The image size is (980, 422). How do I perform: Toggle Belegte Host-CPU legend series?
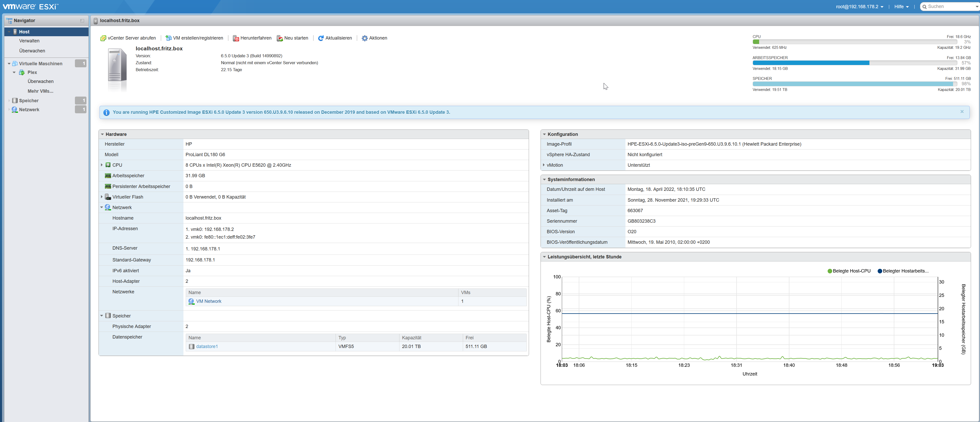849,271
